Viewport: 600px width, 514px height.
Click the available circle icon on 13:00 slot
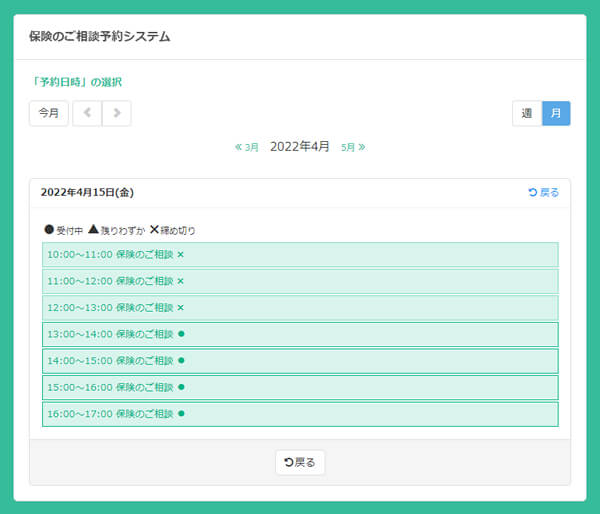tap(181, 334)
